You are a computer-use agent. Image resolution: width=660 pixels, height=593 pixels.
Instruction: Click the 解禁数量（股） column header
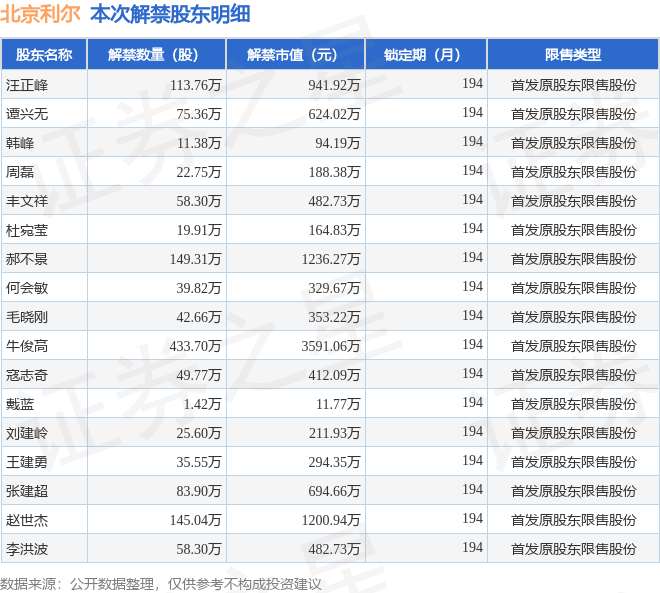click(157, 54)
